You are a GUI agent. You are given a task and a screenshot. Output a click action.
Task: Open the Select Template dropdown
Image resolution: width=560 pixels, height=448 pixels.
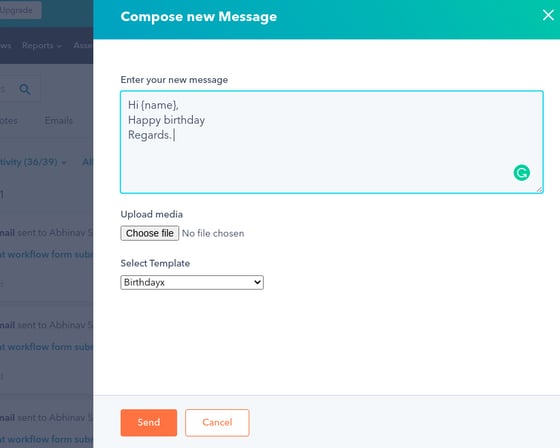click(192, 282)
